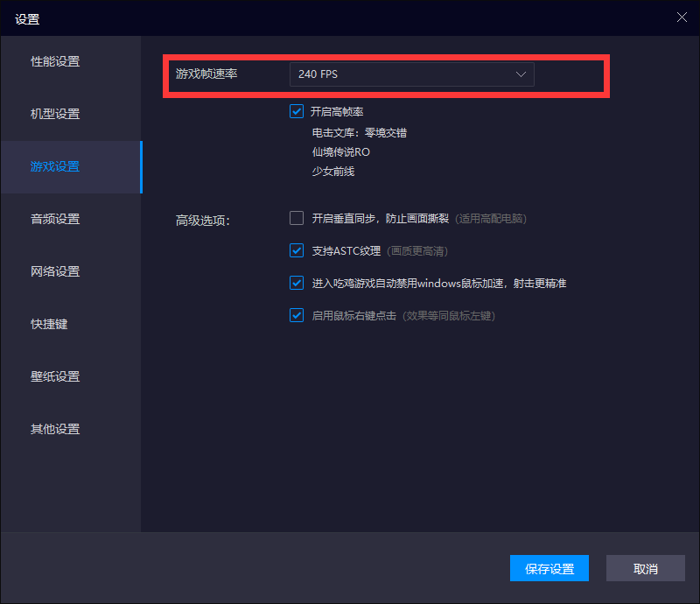
Task: Disable the 支持ASTC纹理 texture option
Action: coord(297,250)
